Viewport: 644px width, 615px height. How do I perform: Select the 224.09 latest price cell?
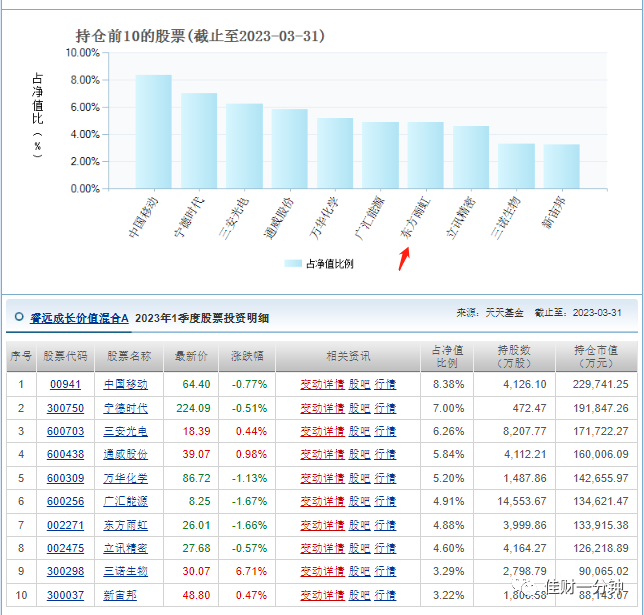(x=193, y=408)
